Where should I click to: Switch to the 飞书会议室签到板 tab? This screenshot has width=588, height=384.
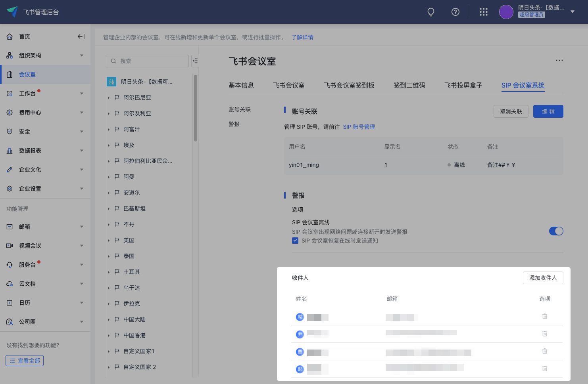(349, 85)
